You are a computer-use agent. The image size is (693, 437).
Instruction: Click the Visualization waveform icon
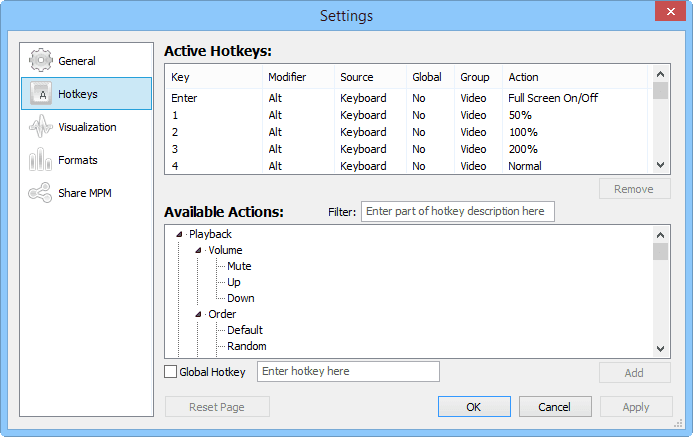pos(41,127)
